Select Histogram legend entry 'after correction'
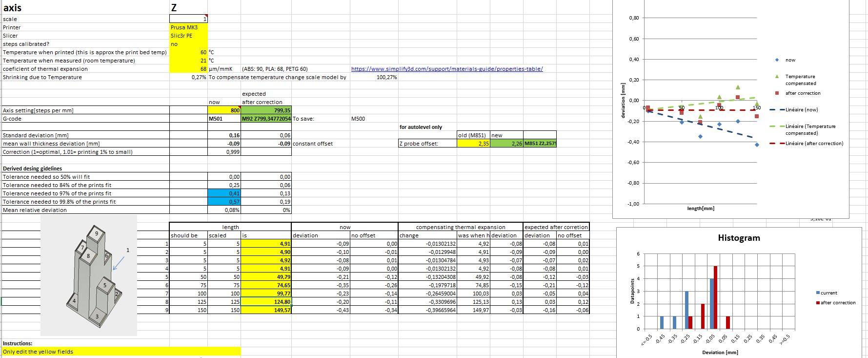 pos(836,303)
